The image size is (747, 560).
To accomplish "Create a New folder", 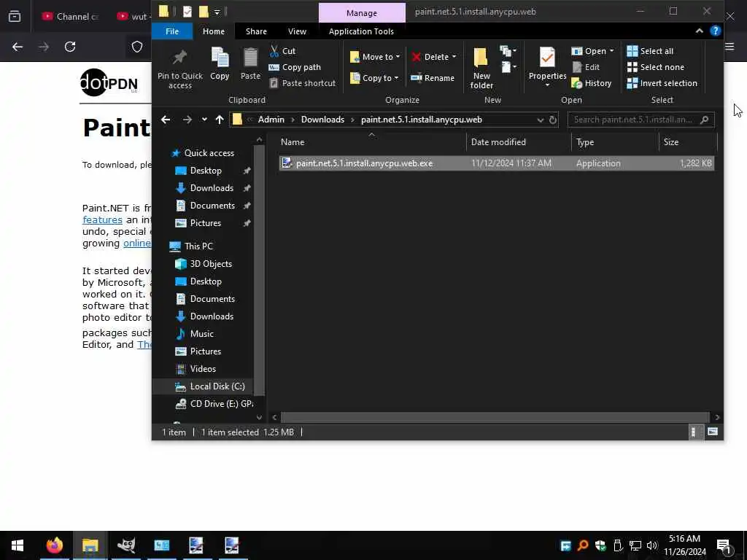I will 481,69.
